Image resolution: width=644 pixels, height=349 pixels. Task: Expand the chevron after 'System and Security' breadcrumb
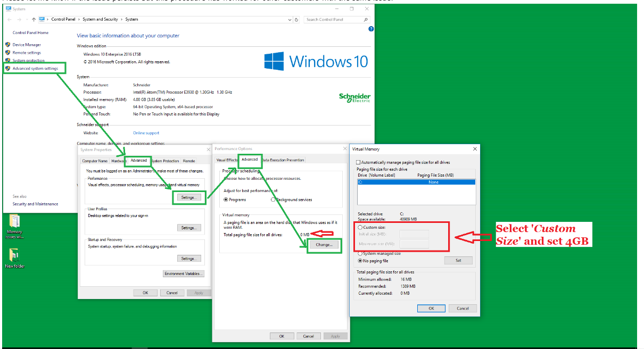click(121, 20)
